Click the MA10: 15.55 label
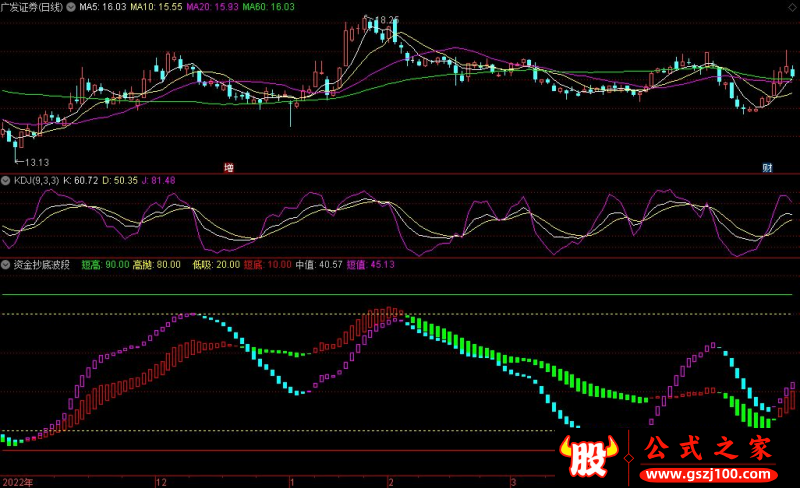Viewport: 800px width, 488px height. [156, 7]
